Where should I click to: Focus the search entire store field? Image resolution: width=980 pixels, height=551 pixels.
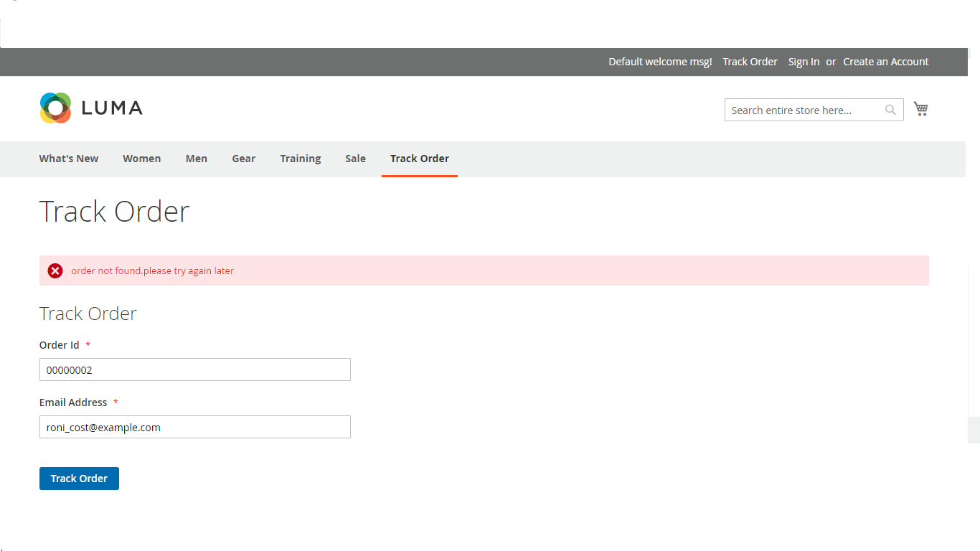click(x=804, y=110)
